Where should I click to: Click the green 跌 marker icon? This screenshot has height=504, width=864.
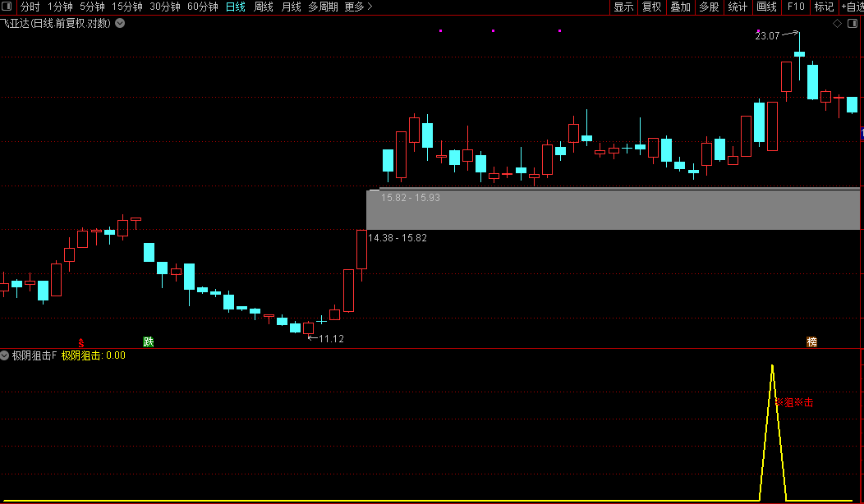pos(148,341)
